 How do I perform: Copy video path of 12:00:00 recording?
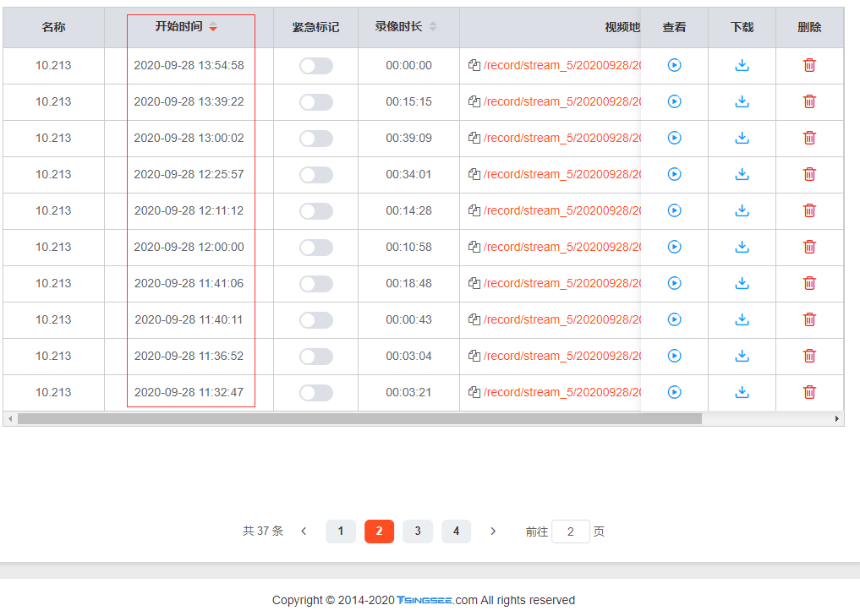[474, 247]
